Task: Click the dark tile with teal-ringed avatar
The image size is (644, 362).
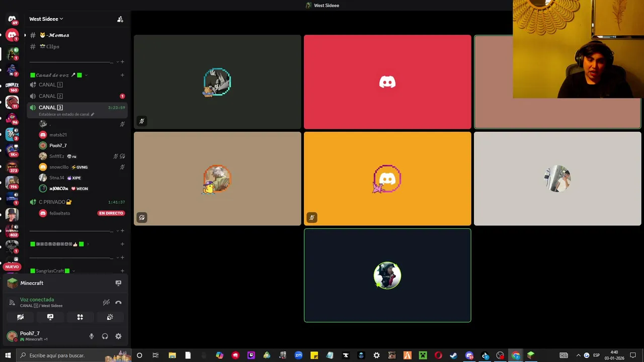Action: 217,82
